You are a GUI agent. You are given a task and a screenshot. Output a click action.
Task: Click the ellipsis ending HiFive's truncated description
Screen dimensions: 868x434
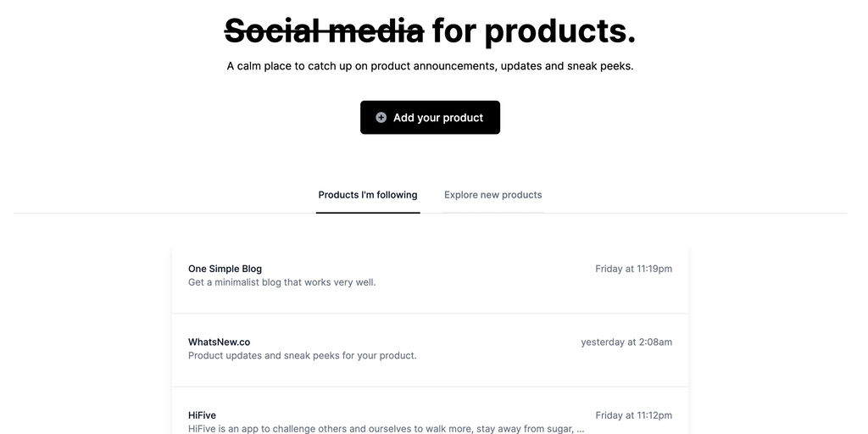580,430
